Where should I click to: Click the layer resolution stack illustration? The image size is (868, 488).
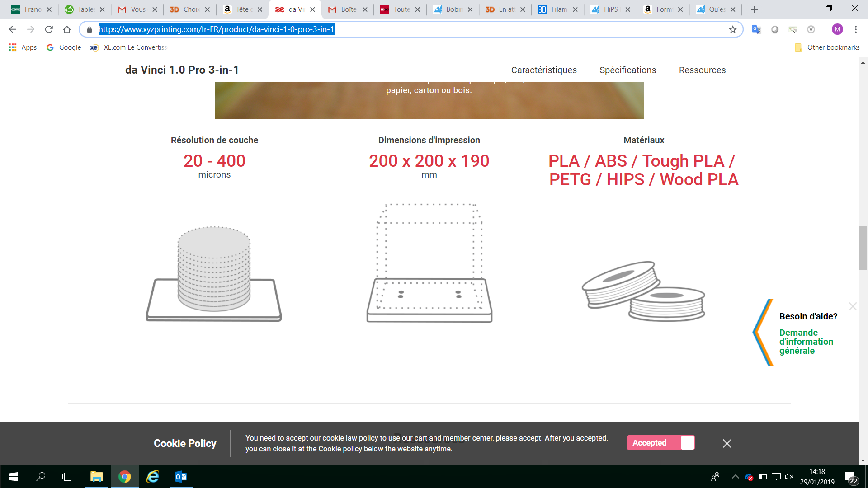214,274
